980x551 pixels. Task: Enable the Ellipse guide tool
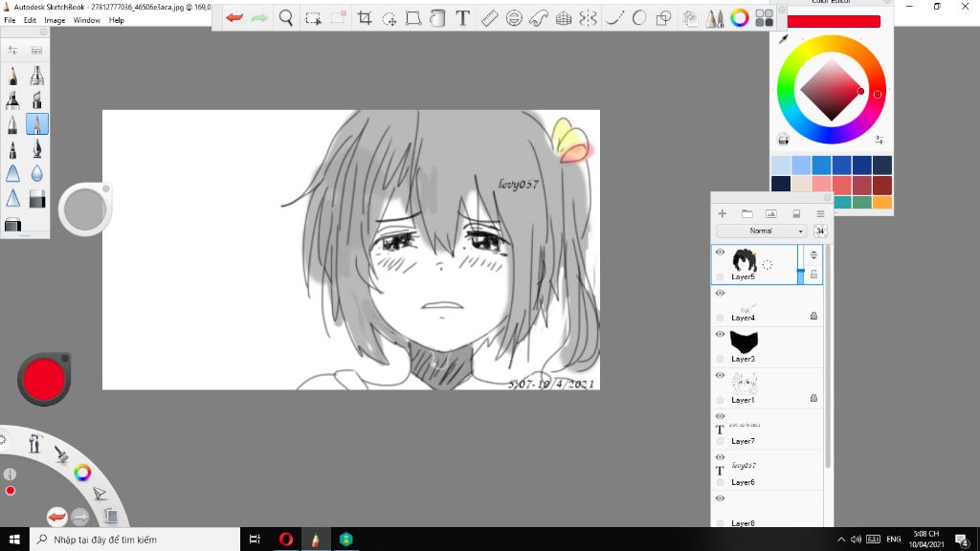coord(514,18)
